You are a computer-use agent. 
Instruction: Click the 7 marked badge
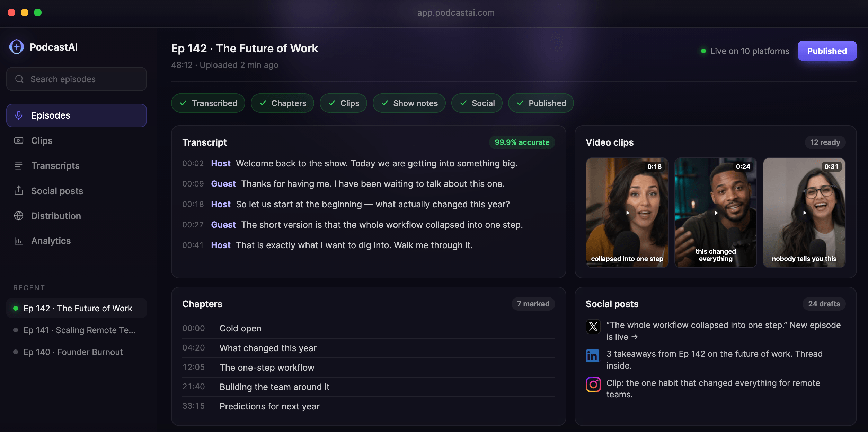[533, 304]
